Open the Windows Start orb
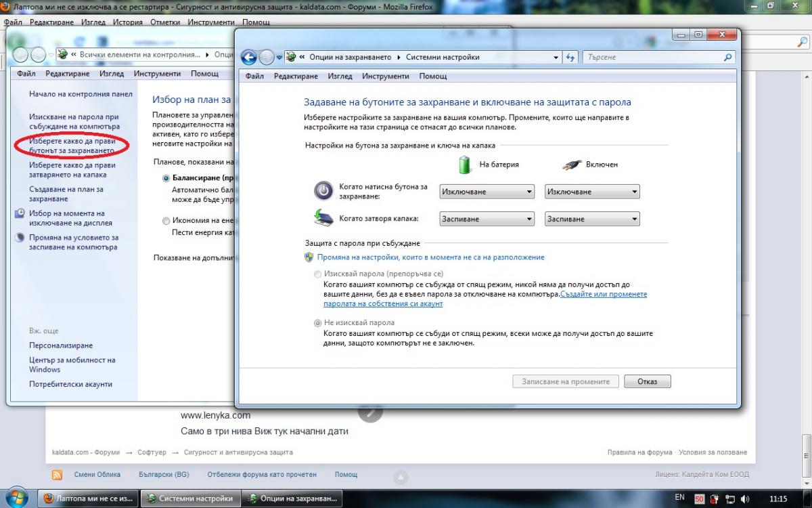Viewport: 812px width, 508px height. 16,498
